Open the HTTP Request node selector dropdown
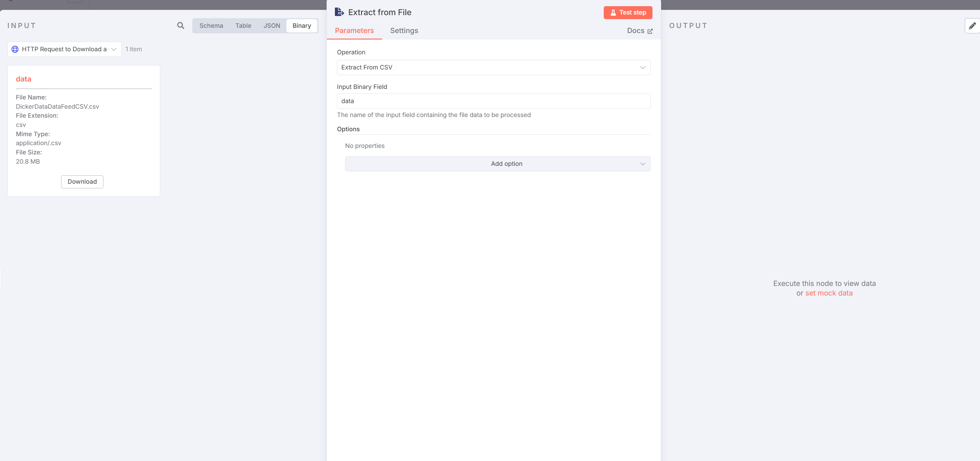Image resolution: width=980 pixels, height=461 pixels. (x=65, y=49)
